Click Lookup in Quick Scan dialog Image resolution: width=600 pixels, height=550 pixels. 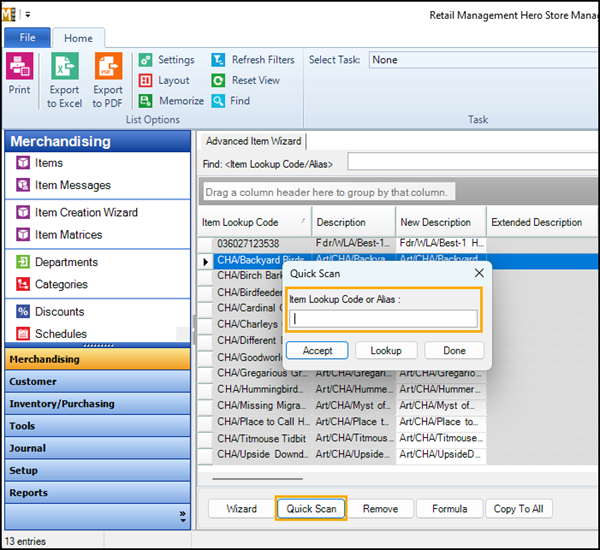[386, 351]
